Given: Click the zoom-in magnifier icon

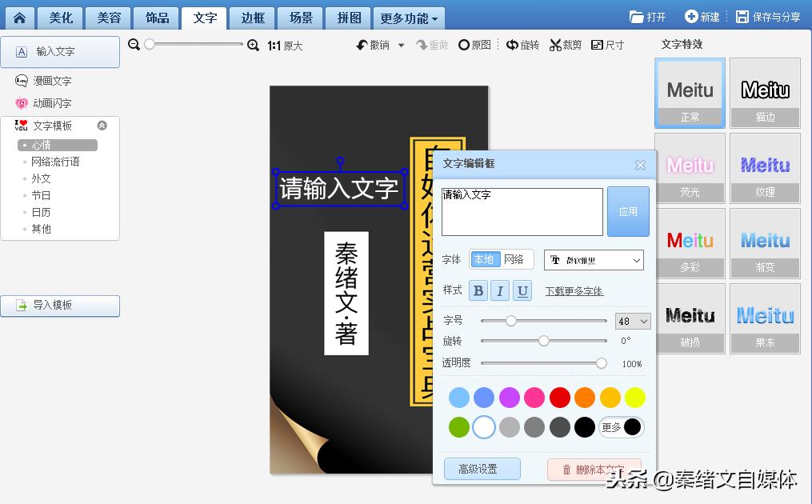Looking at the screenshot, I should (x=254, y=46).
